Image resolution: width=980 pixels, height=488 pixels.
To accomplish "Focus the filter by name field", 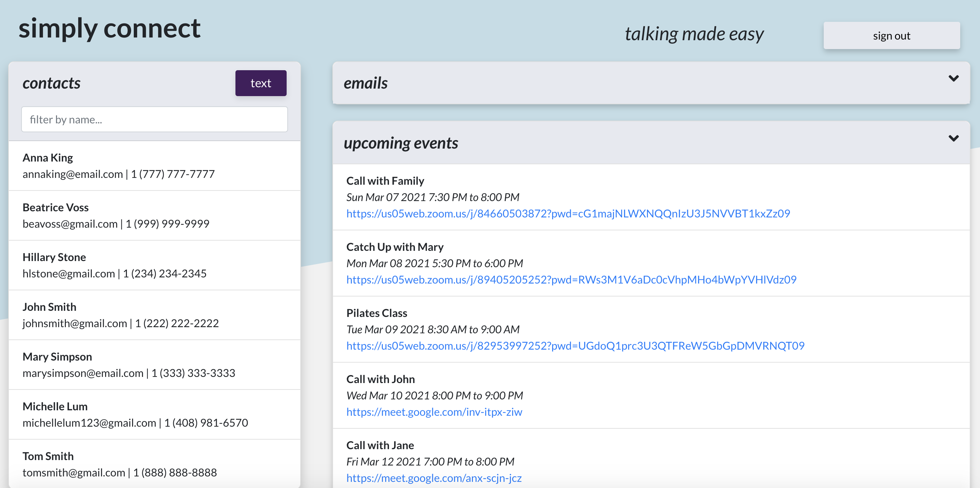I will (x=154, y=120).
